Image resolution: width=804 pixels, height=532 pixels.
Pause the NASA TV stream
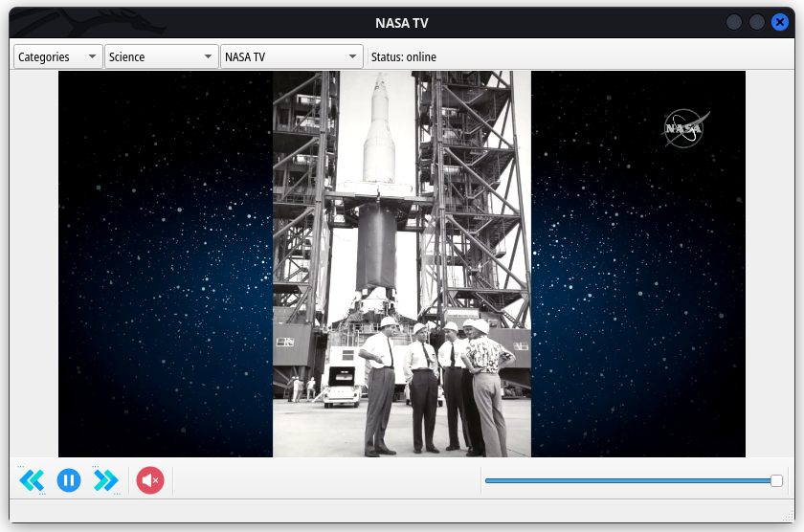[69, 480]
